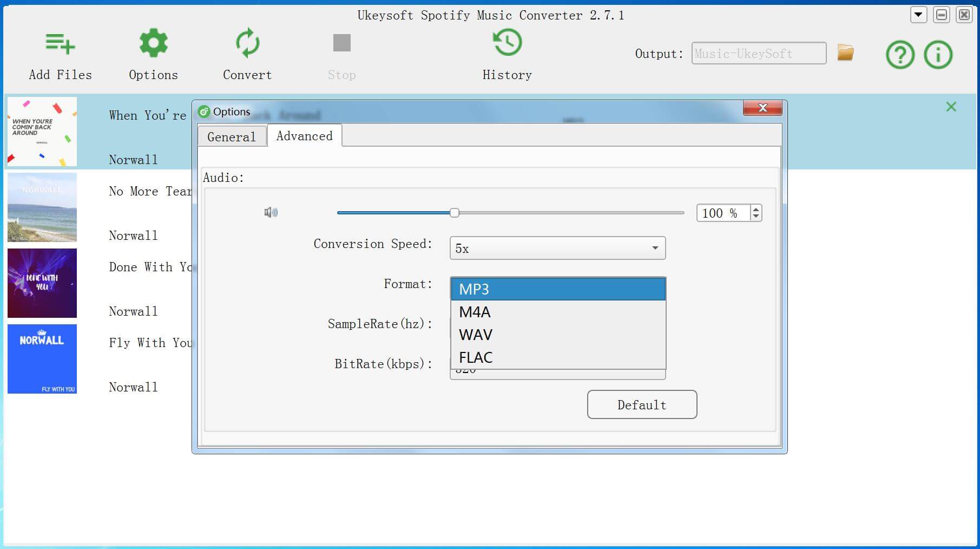Expand the Conversion Speed dropdown
Viewport: 980px width, 549px height.
coord(558,248)
